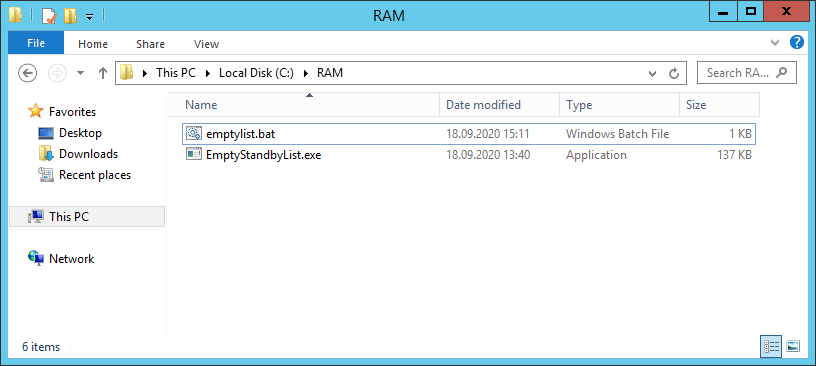Switch to Details view layout icon

point(771,346)
